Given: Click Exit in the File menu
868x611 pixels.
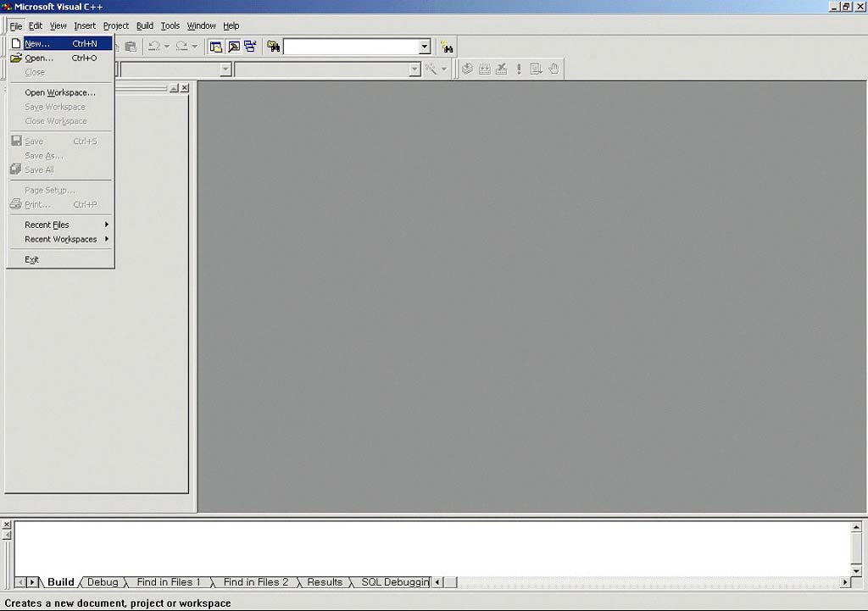Looking at the screenshot, I should (32, 259).
